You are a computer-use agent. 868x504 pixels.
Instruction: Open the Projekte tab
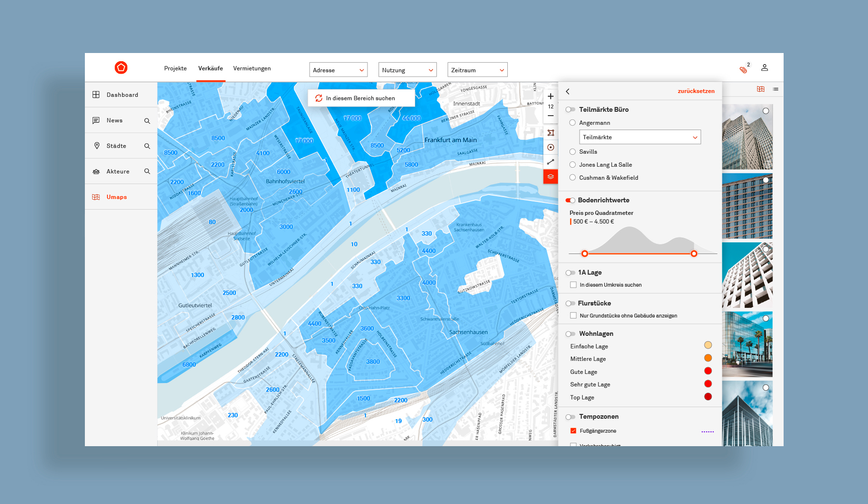[x=176, y=68]
